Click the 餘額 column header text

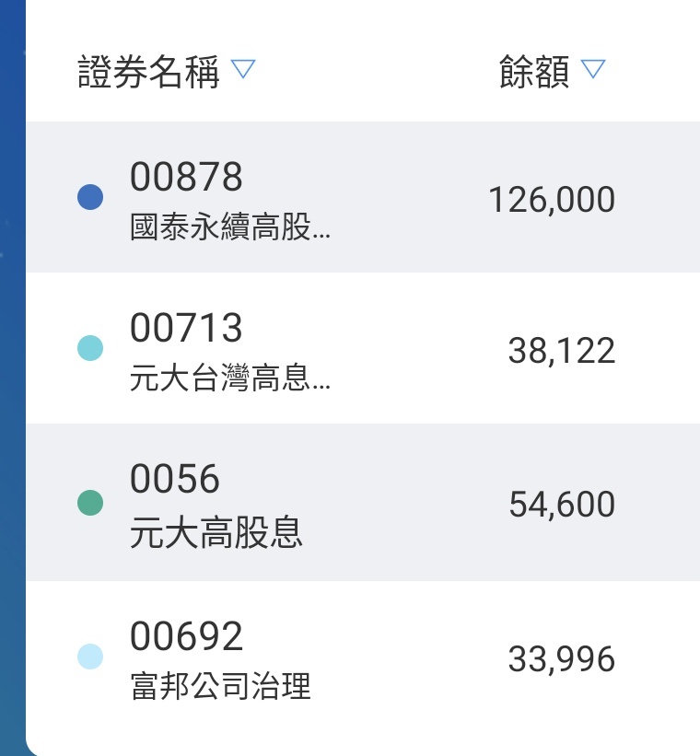tap(534, 72)
